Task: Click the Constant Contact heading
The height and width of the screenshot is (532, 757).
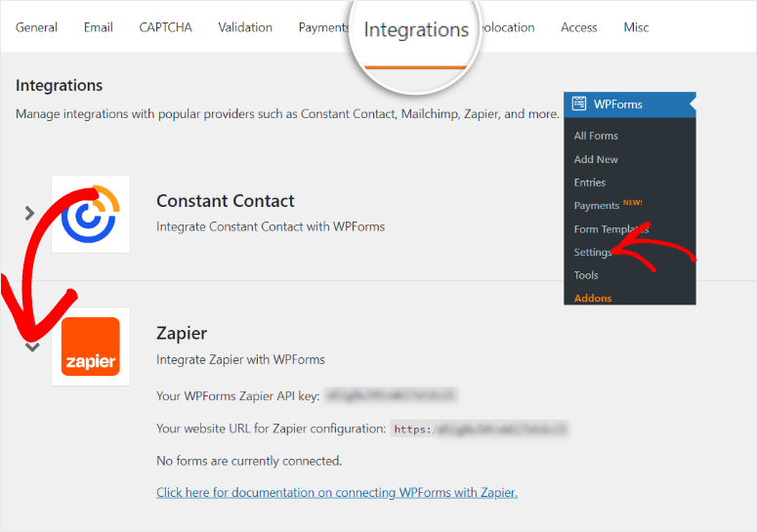Action: tap(225, 201)
